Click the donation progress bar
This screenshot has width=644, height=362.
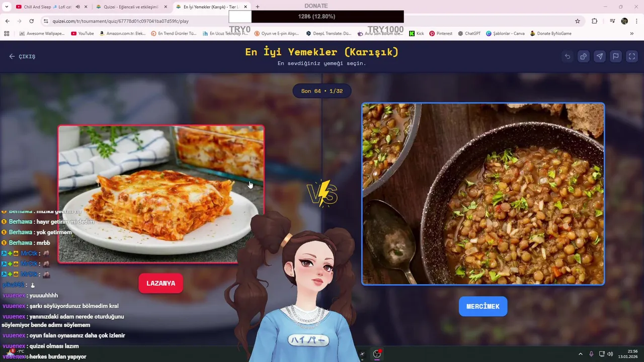(x=316, y=17)
